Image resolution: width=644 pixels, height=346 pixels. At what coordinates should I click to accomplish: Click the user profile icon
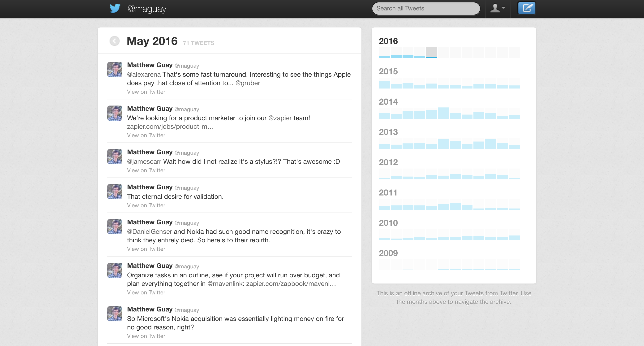[495, 8]
